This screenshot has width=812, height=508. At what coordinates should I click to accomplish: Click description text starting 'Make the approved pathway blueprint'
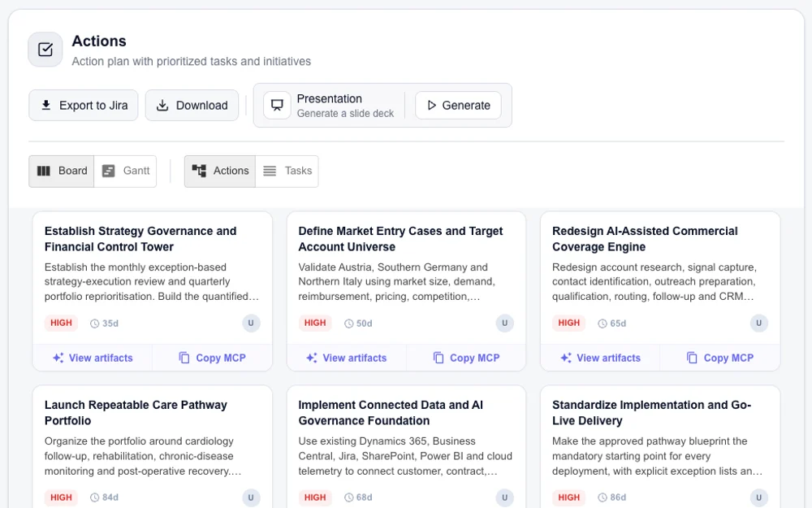pos(657,456)
